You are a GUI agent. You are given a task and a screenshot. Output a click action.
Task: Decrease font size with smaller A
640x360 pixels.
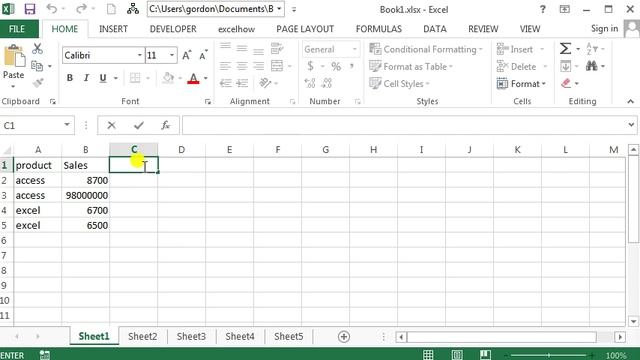coord(203,55)
